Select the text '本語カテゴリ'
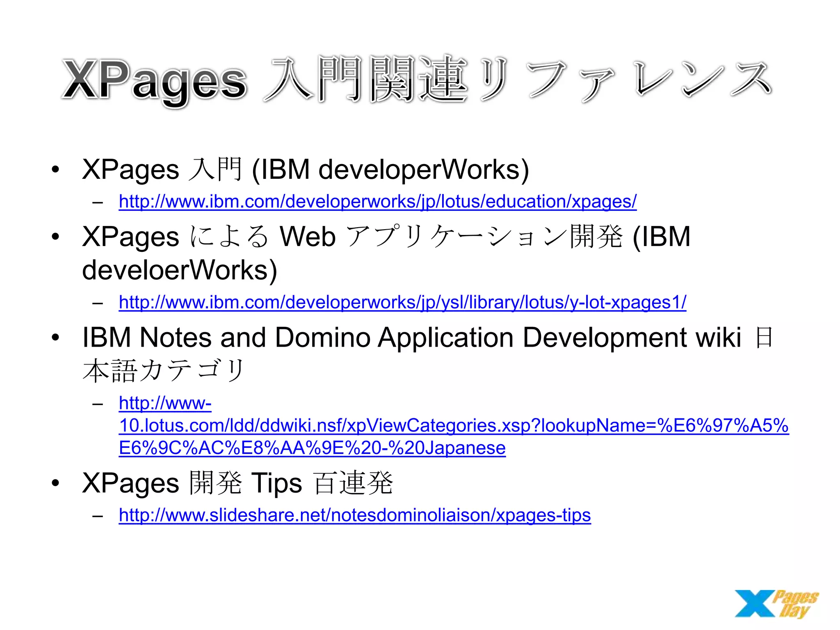 click(x=164, y=371)
